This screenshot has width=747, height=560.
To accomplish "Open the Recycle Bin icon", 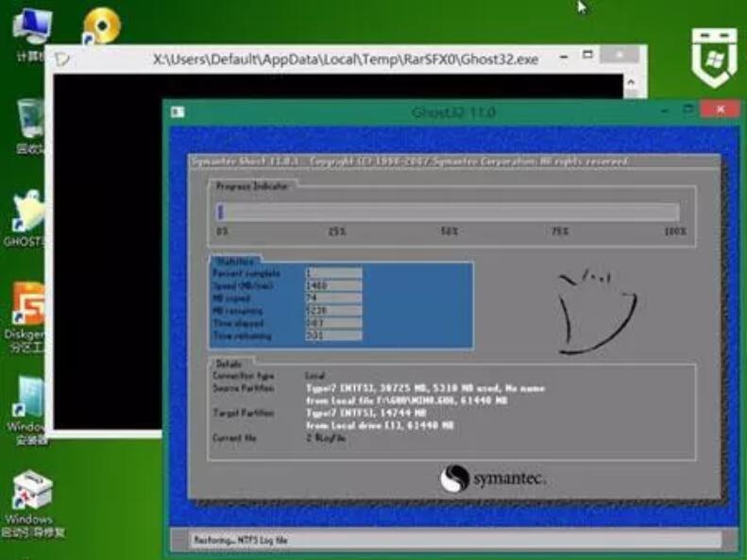I will [31, 121].
